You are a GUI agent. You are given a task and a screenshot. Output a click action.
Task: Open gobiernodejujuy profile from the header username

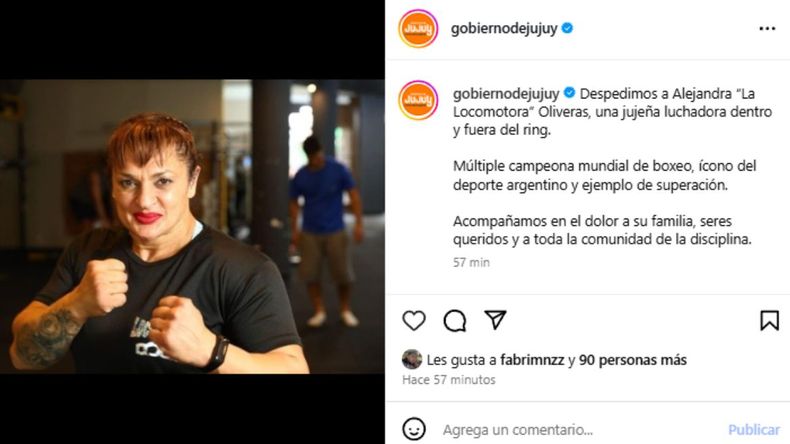(504, 29)
